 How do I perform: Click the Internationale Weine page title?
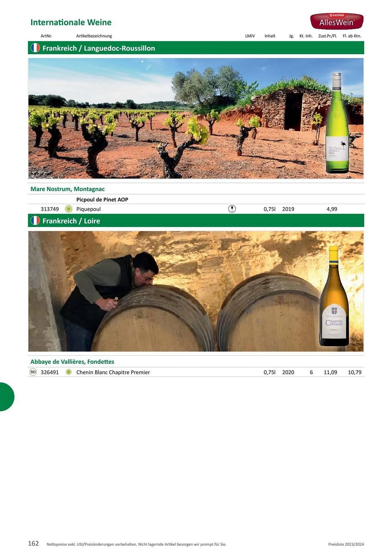click(x=71, y=22)
